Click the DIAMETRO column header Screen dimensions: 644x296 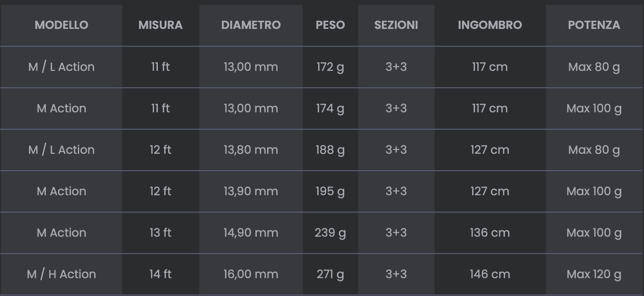(x=251, y=25)
